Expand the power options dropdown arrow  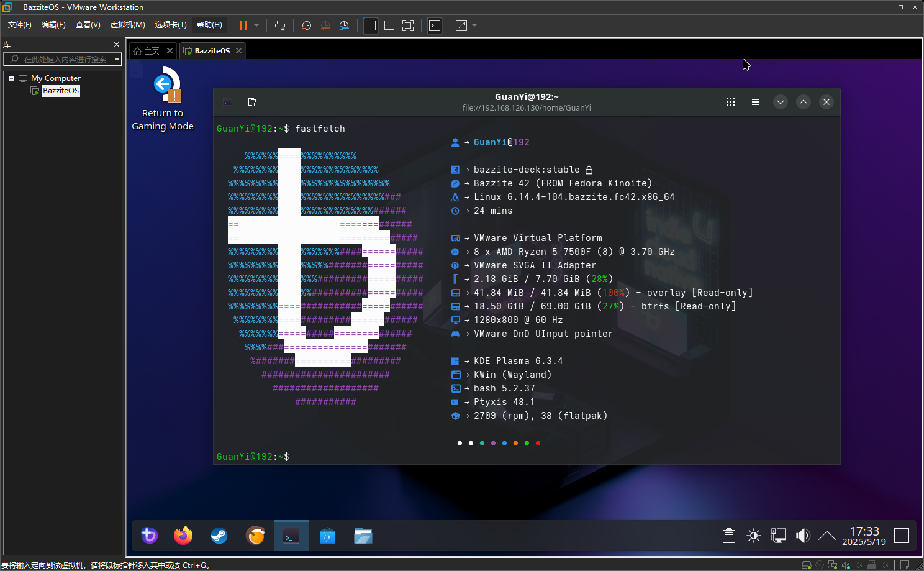click(x=256, y=25)
